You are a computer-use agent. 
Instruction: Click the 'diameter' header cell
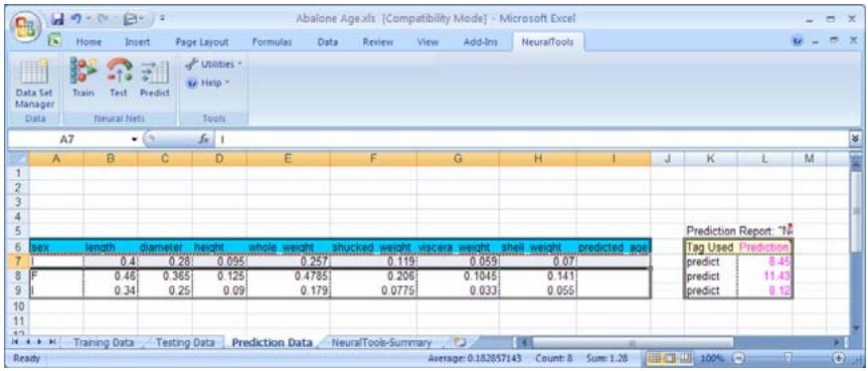tap(165, 247)
